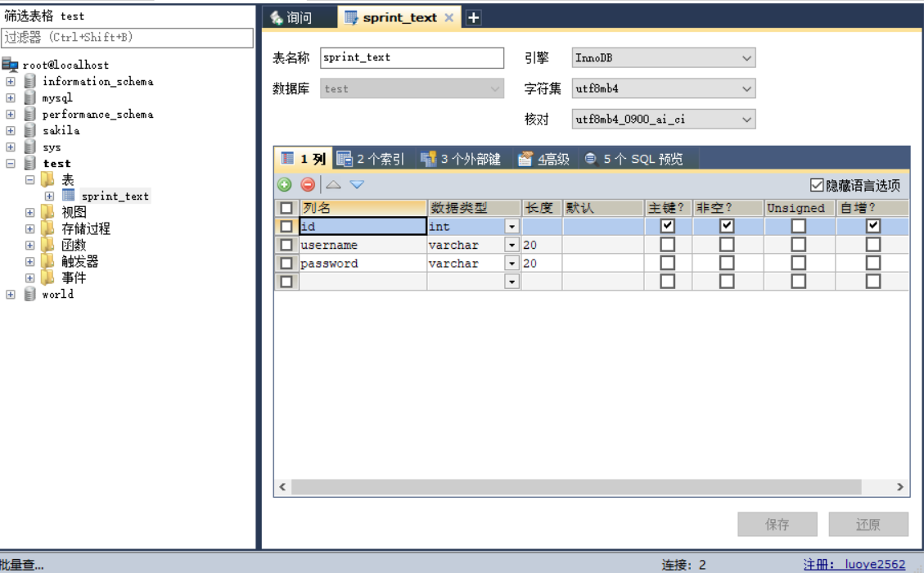Click the sprint_text table icon in the sidebar
Image resolution: width=924 pixels, height=573 pixels.
pyautogui.click(x=70, y=196)
